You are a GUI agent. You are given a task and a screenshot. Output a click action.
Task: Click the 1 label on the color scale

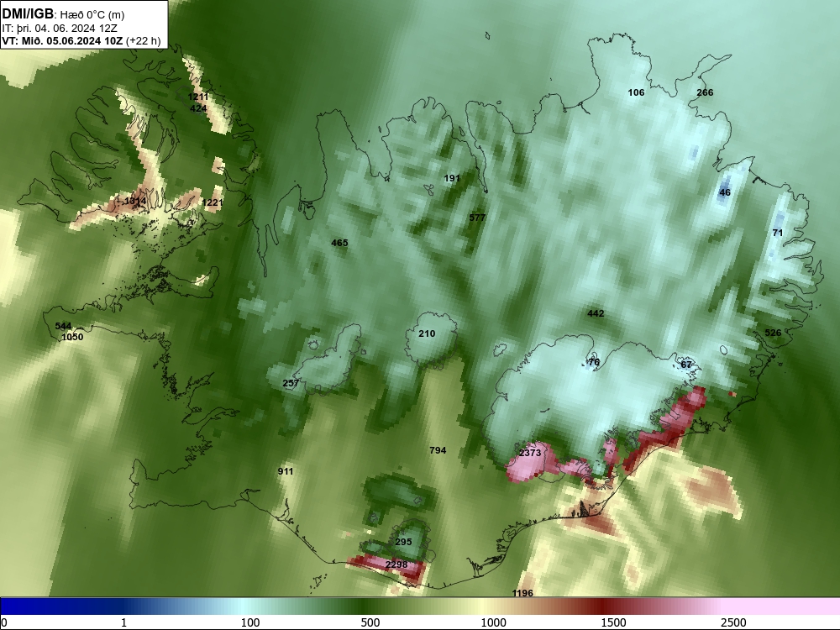(x=123, y=622)
